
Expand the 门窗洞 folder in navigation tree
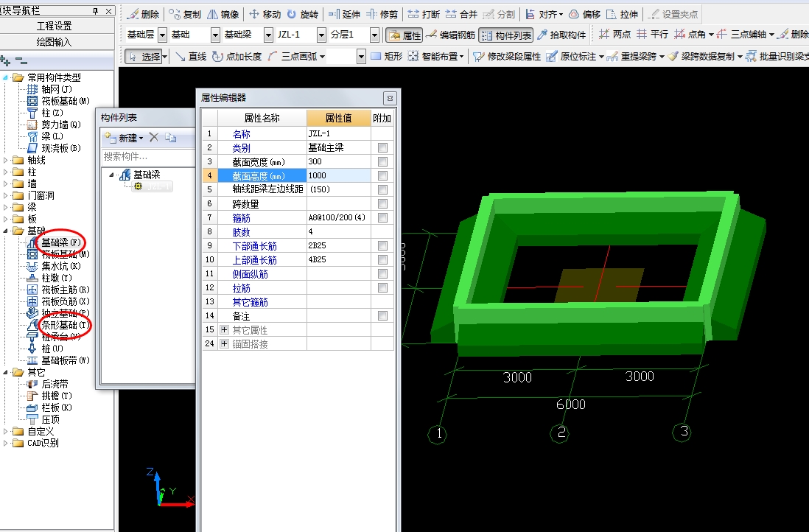6,195
